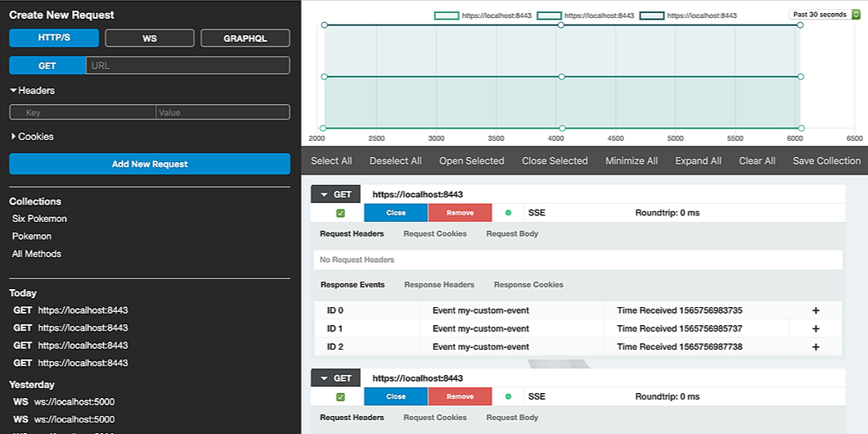Click Close Selected in toolbar
Image resolution: width=868 pixels, height=434 pixels.
(555, 160)
